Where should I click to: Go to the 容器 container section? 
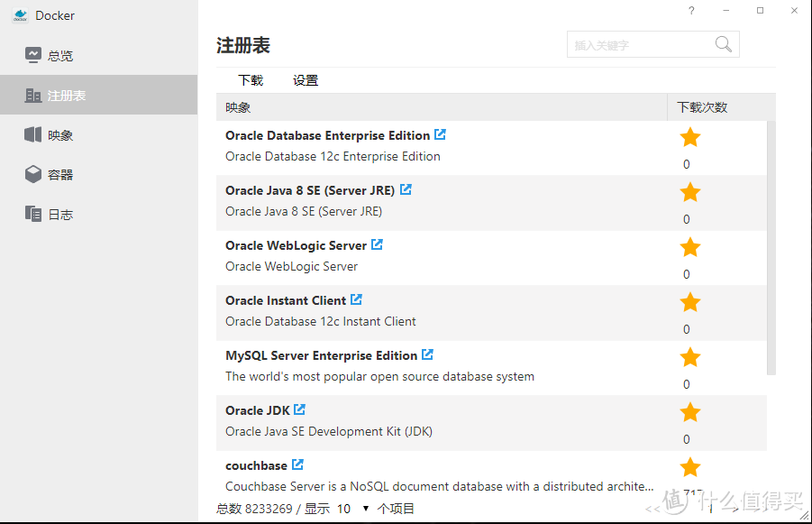click(98, 175)
